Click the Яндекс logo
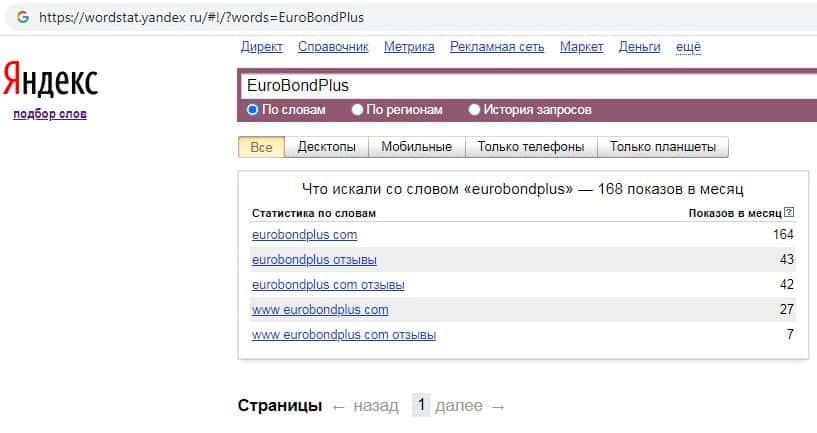This screenshot has height=433, width=817. (x=49, y=79)
